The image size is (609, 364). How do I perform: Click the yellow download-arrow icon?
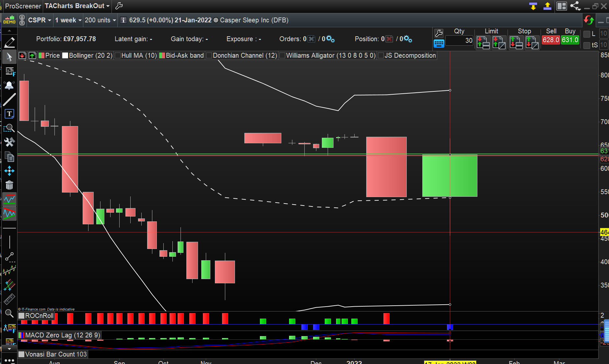pos(533,6)
